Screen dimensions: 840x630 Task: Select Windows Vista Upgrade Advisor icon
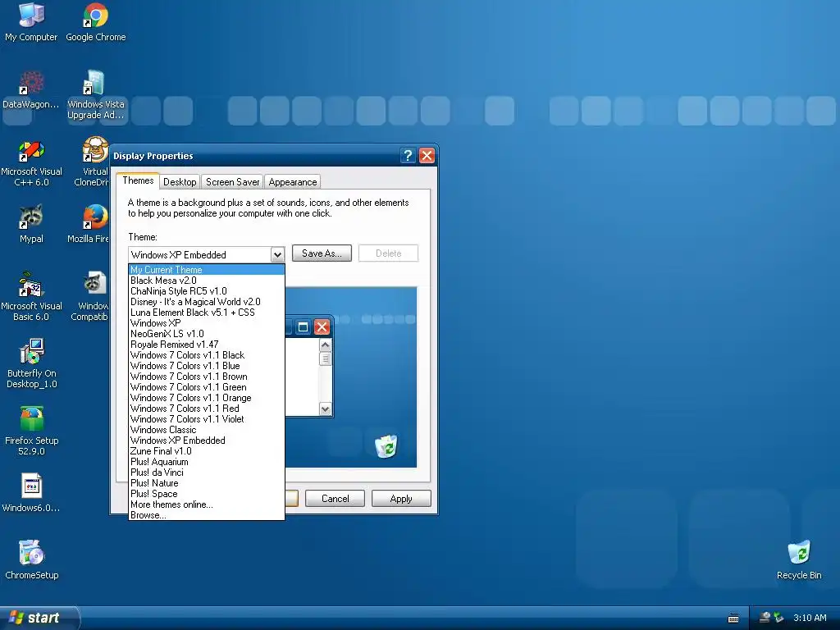coord(95,94)
